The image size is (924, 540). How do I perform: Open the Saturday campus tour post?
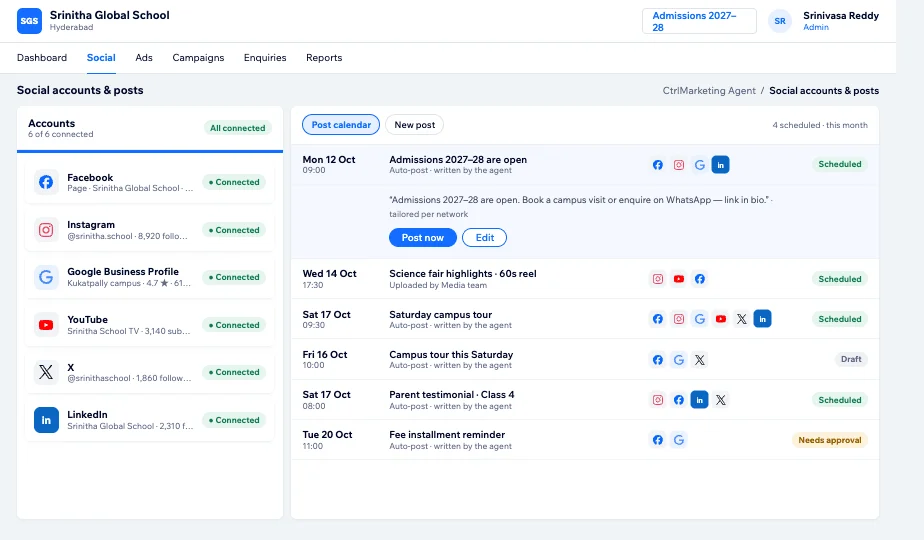click(x=440, y=315)
